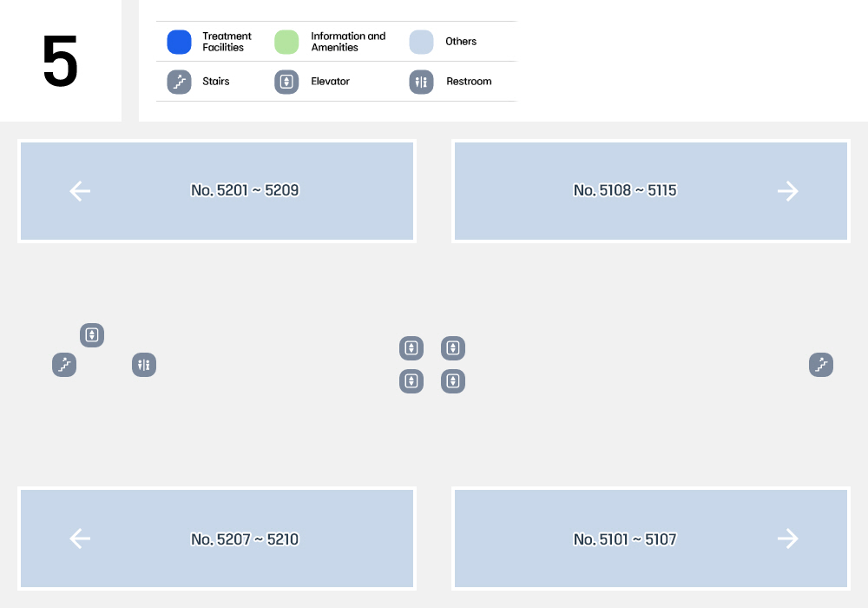Click the Elevator icon in the legend
868x608 pixels.
[x=286, y=82]
